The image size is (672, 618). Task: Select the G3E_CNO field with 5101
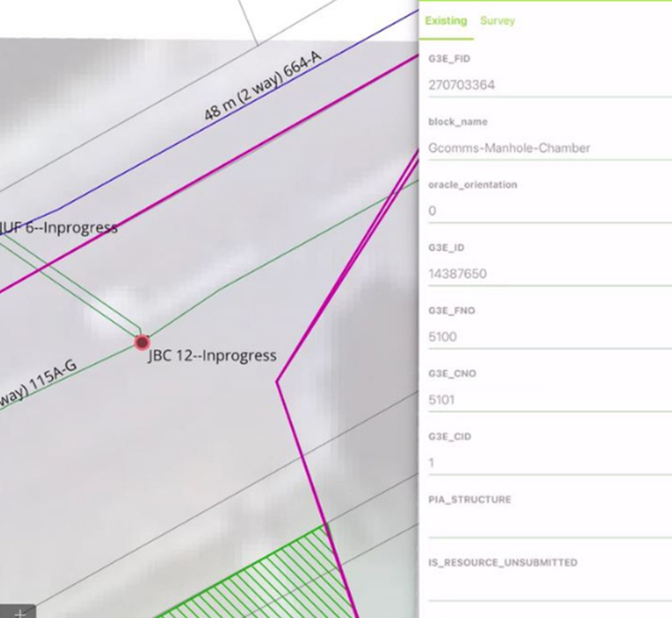[543, 400]
